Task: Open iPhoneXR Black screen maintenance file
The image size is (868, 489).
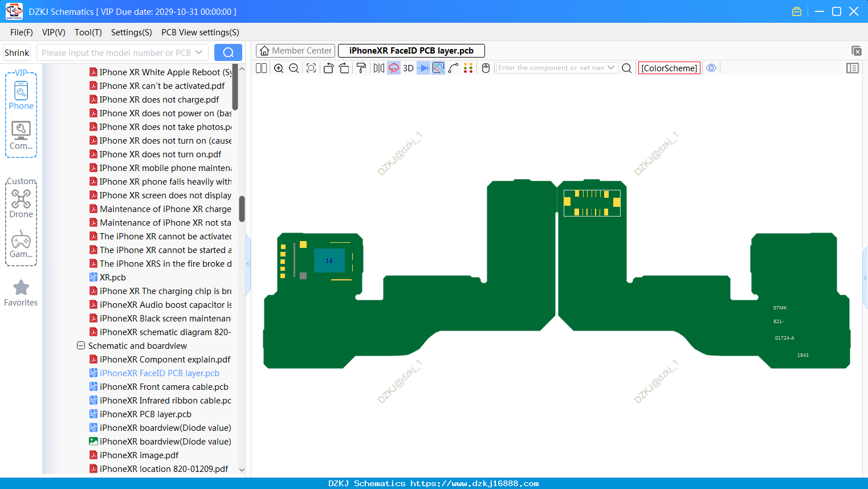Action: [165, 318]
